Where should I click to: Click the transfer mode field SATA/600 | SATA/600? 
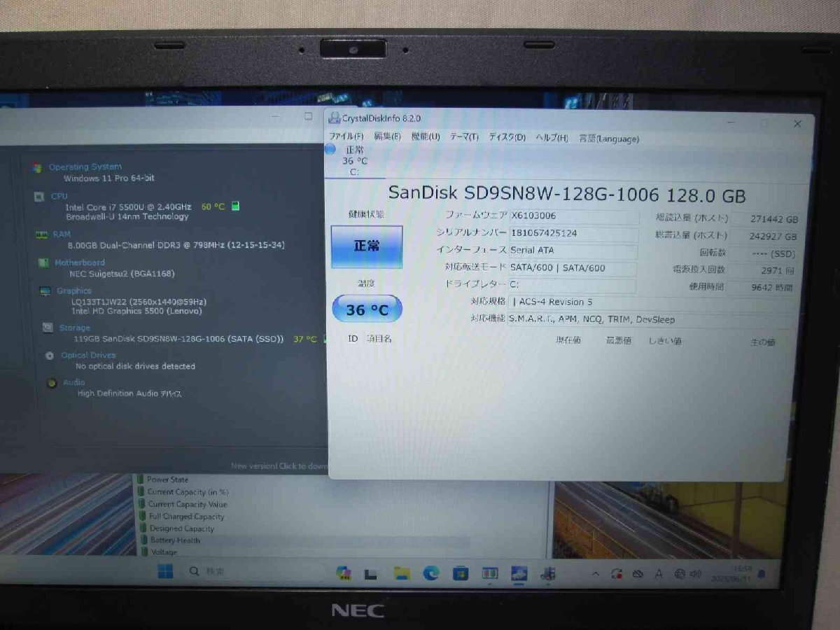point(573,267)
